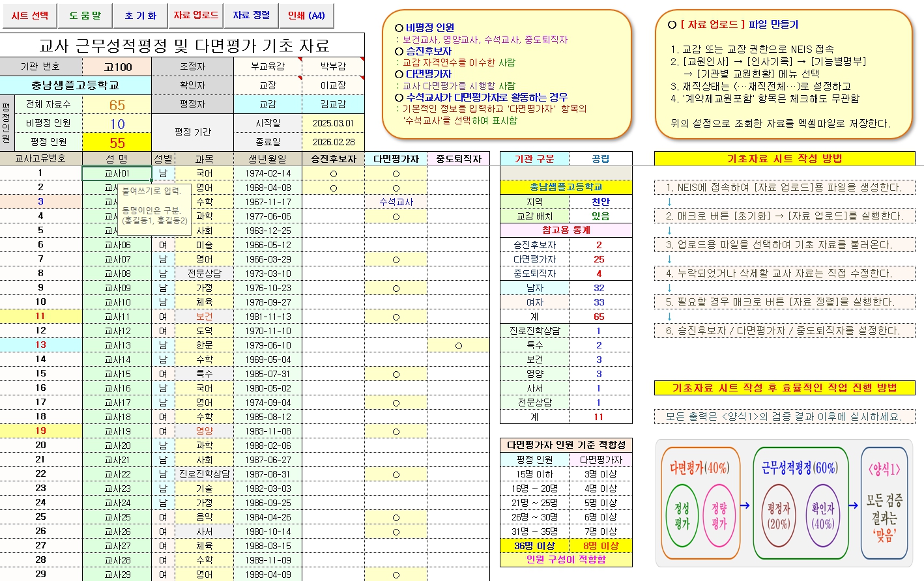The image size is (924, 581).
Task: Select the 여자 count 33
Action: click(599, 302)
